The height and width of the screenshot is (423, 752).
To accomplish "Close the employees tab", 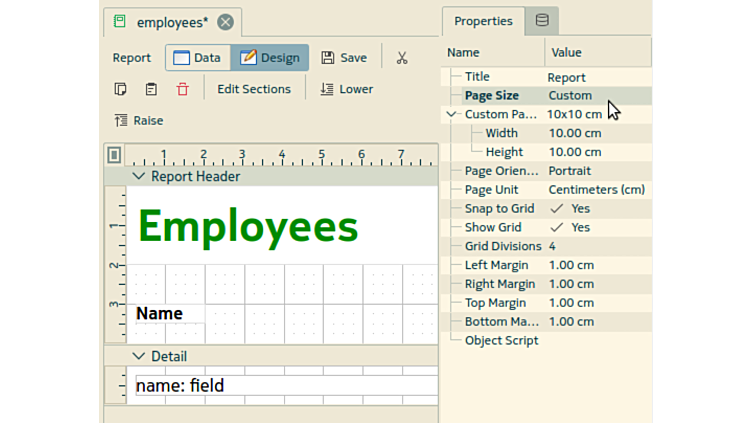I will (x=226, y=22).
